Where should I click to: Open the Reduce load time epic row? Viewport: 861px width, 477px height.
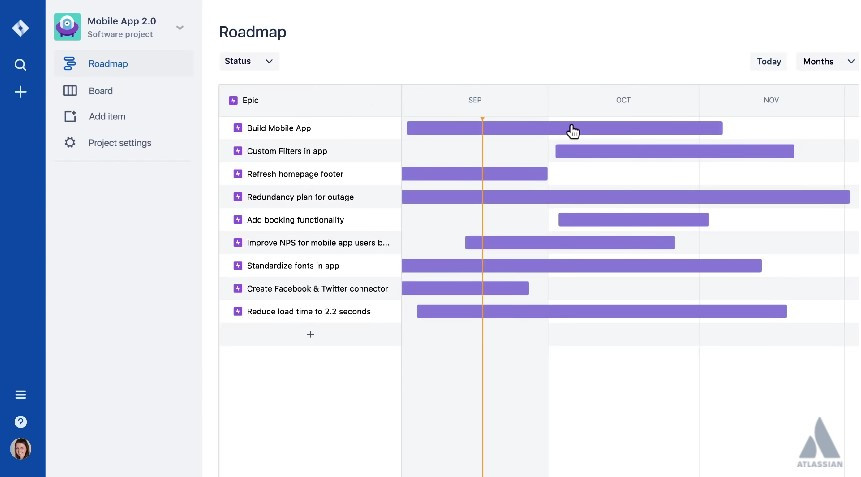coord(308,312)
